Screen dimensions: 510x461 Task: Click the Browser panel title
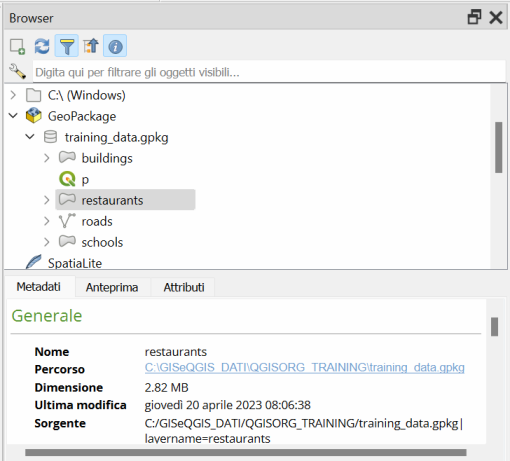pyautogui.click(x=31, y=18)
